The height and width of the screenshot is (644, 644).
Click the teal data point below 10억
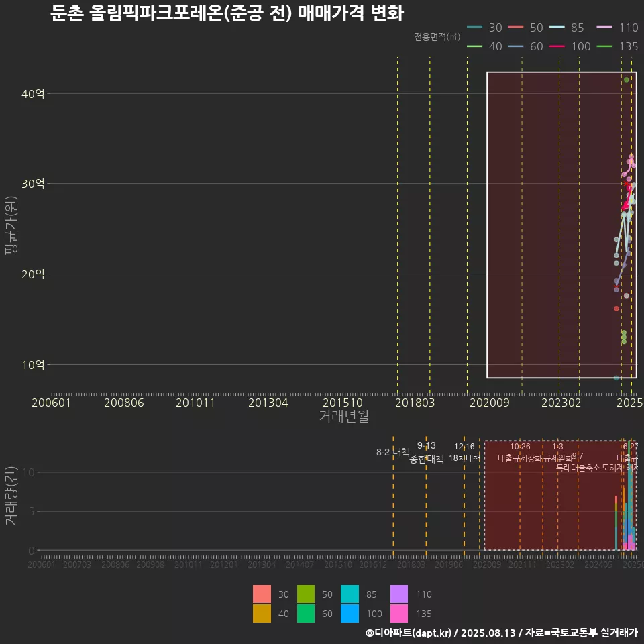616,378
